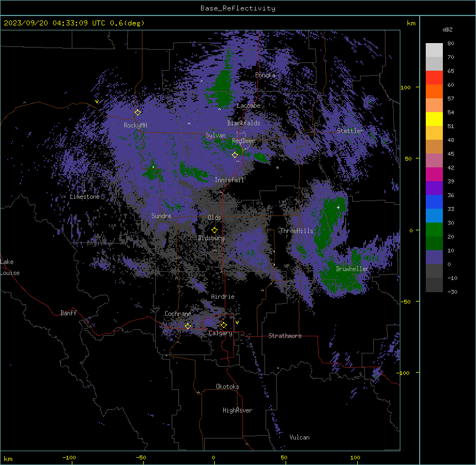Viewport: 476px width, 465px height.
Task: Click the bright green 30 dBZ swatch
Action: coord(434,230)
